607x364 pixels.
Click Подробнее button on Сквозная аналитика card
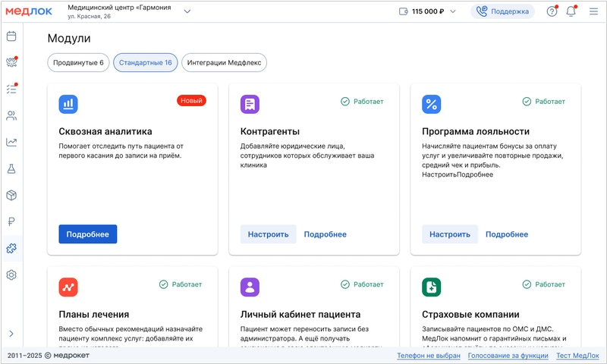(x=87, y=234)
